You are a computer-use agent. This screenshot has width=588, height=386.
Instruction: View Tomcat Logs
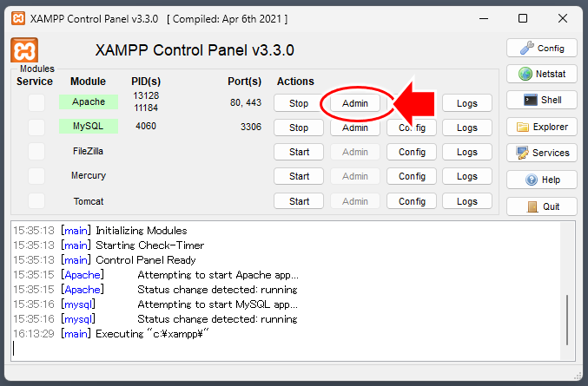click(x=467, y=201)
